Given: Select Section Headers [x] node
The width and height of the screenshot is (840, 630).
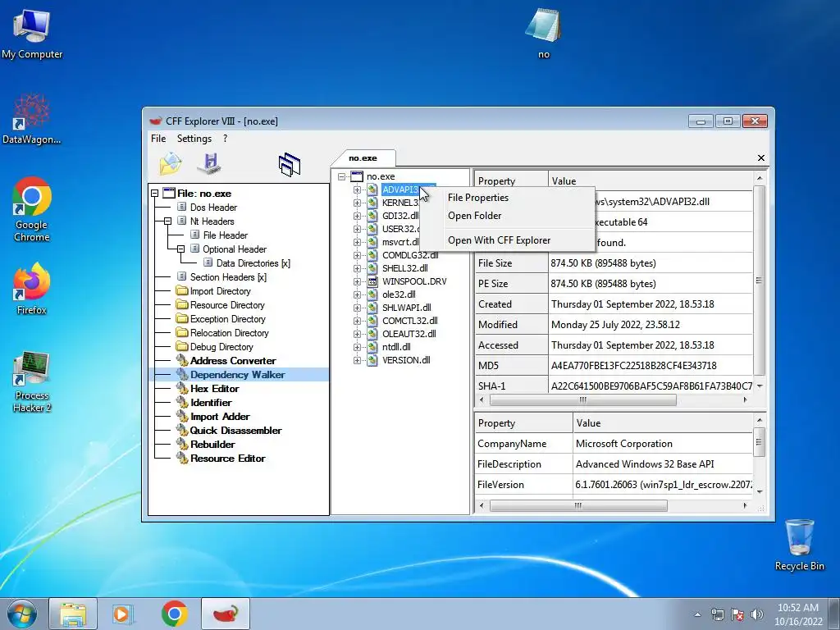Looking at the screenshot, I should coord(228,277).
